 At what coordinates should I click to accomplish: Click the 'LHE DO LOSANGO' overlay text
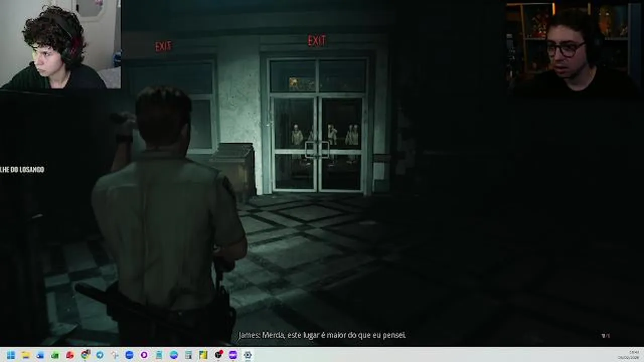22,170
